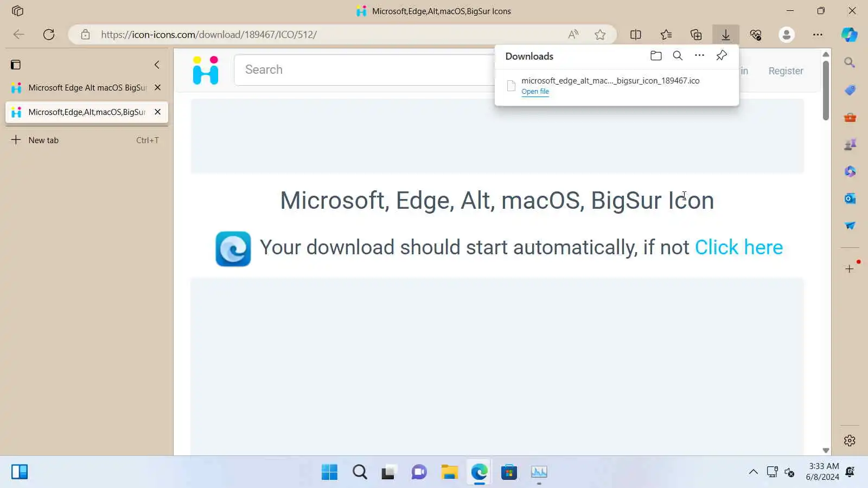Screen dimensions: 868x488
Task: Open split screen view
Action: click(x=636, y=35)
